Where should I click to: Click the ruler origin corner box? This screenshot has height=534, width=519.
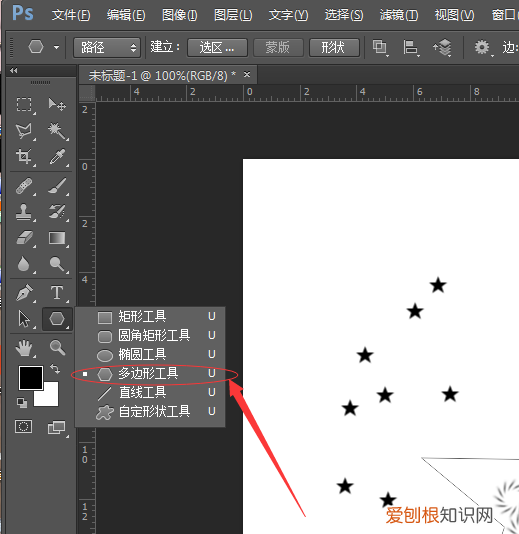[x=87, y=93]
